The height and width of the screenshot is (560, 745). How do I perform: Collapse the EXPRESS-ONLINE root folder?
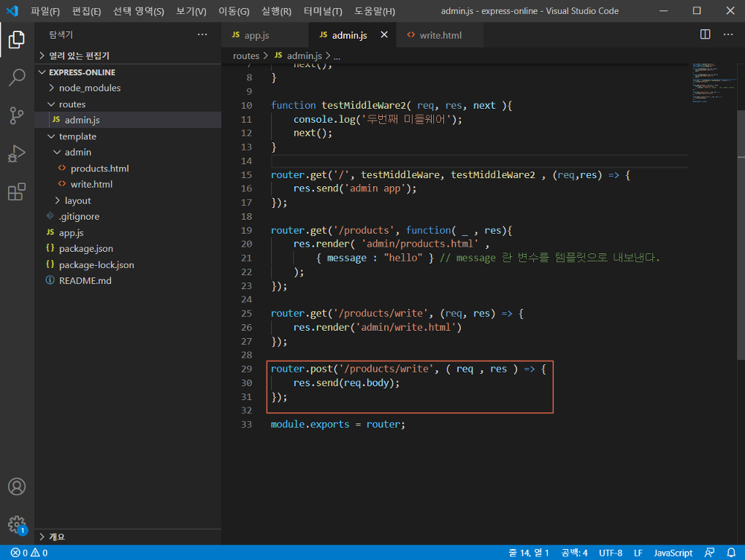[129, 72]
